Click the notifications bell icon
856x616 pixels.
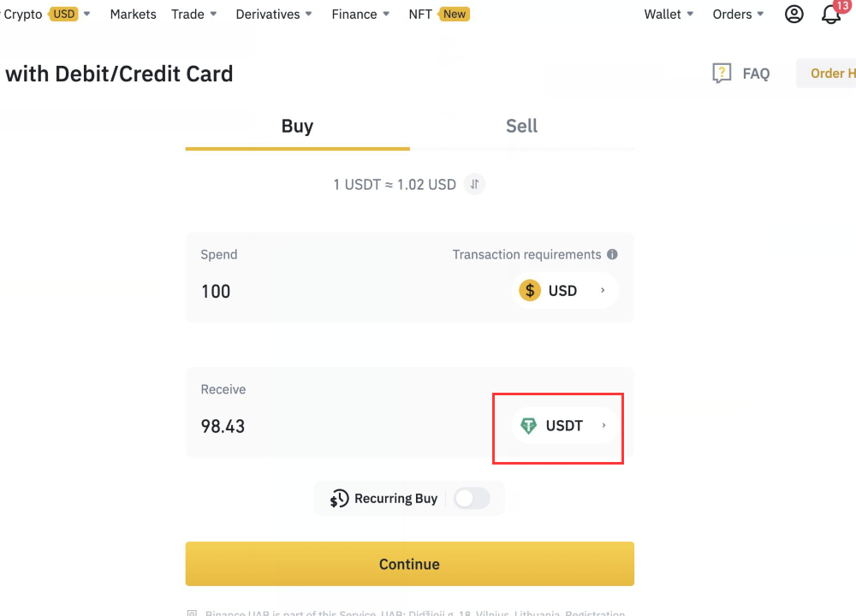click(x=831, y=15)
